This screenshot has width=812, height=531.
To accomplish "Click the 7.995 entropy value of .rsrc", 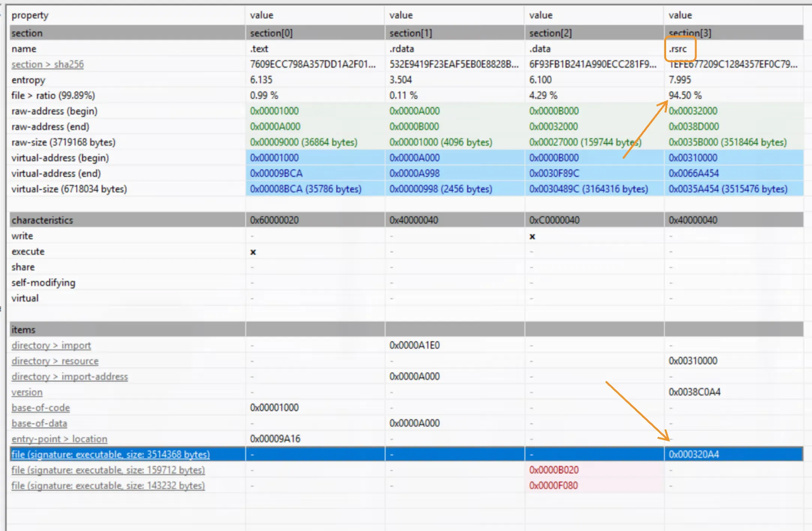I will (x=680, y=80).
